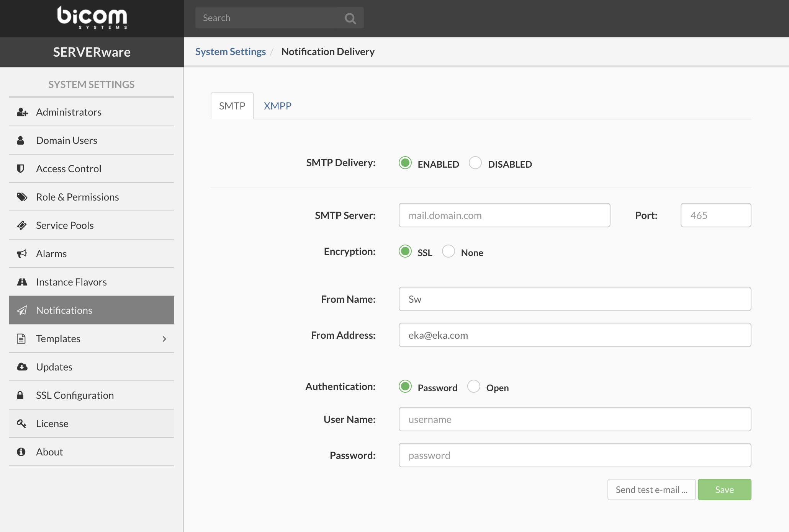Click the Save button
The width and height of the screenshot is (789, 532).
coord(724,490)
